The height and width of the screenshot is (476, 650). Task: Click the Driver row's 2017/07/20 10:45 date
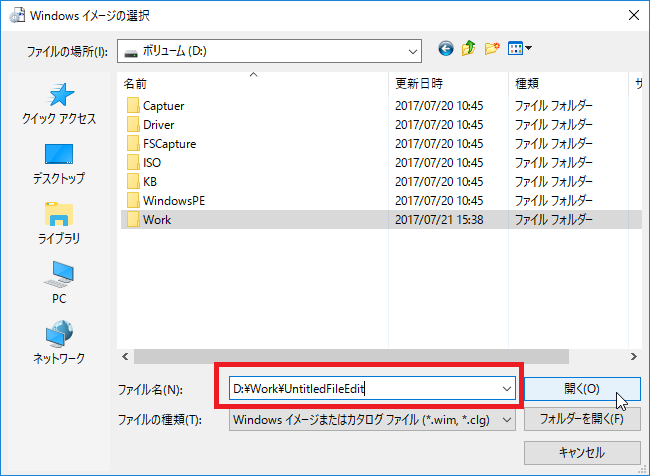pos(439,125)
